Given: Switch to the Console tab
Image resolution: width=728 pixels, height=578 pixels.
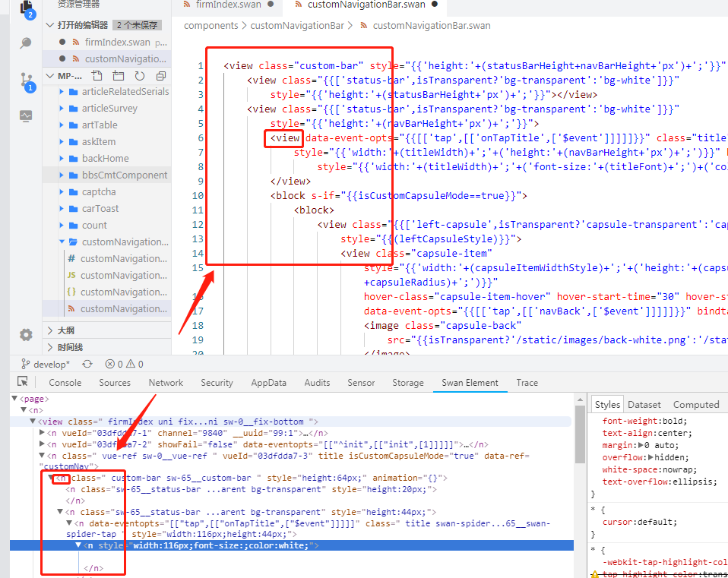Looking at the screenshot, I should coord(65,383).
